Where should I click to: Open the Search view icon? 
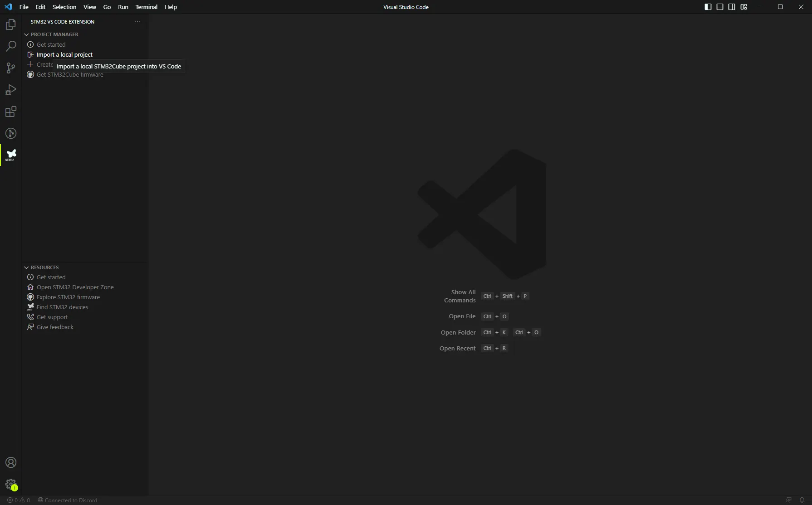[x=11, y=46]
